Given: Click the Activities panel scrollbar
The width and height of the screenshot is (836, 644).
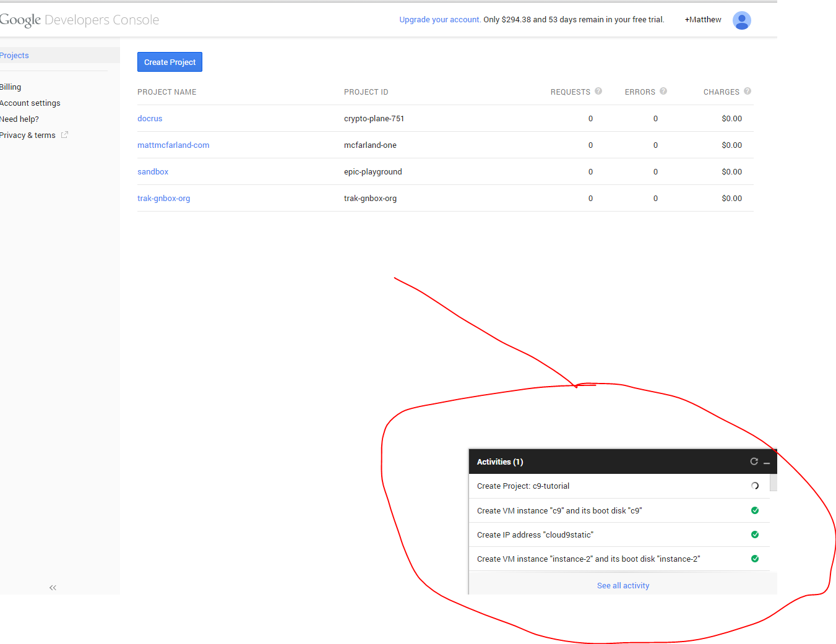Looking at the screenshot, I should 774,483.
